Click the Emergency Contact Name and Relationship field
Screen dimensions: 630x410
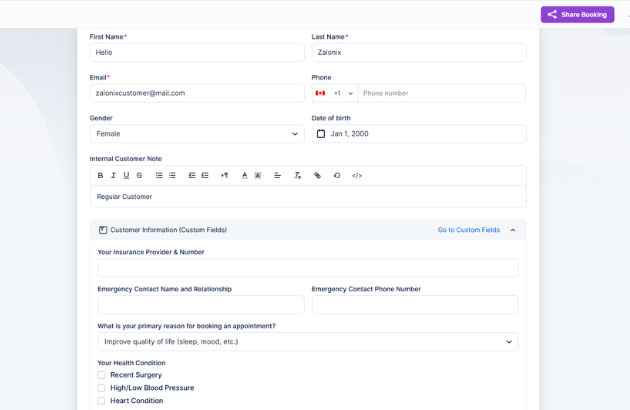(x=201, y=305)
